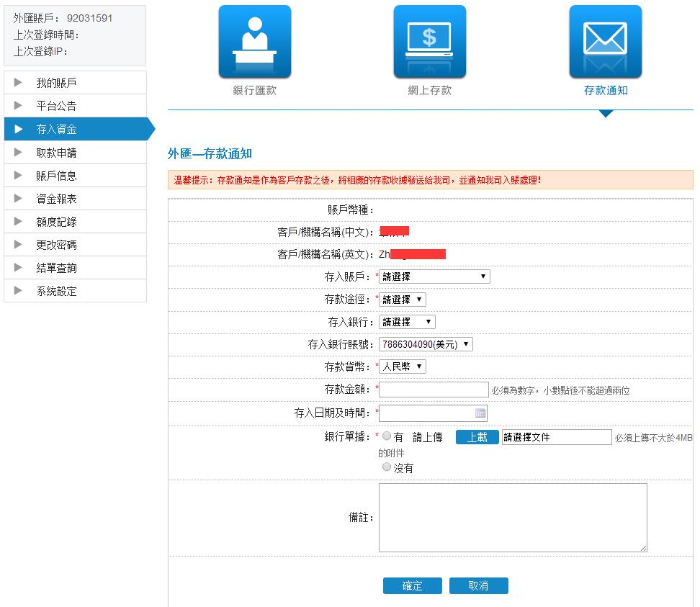
Task: Click the 上載 upload button
Action: pos(477,437)
